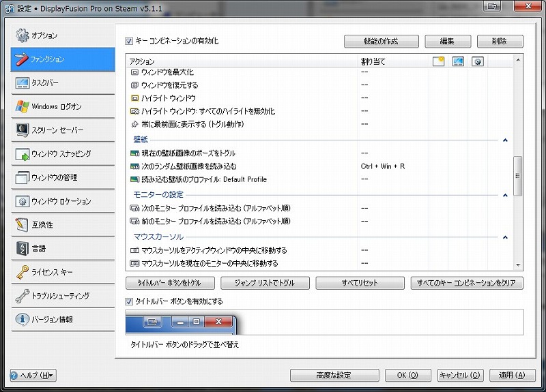Click the DisplayFusion title bar app icon

coord(10,9)
